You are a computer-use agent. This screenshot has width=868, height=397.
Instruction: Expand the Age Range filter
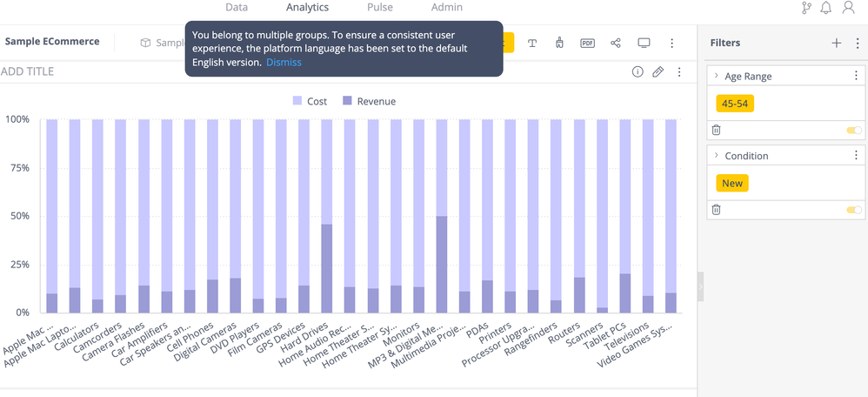pos(717,76)
